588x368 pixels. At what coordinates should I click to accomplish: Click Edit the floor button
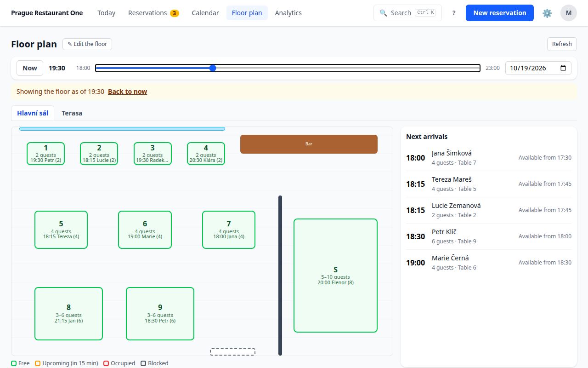point(87,44)
